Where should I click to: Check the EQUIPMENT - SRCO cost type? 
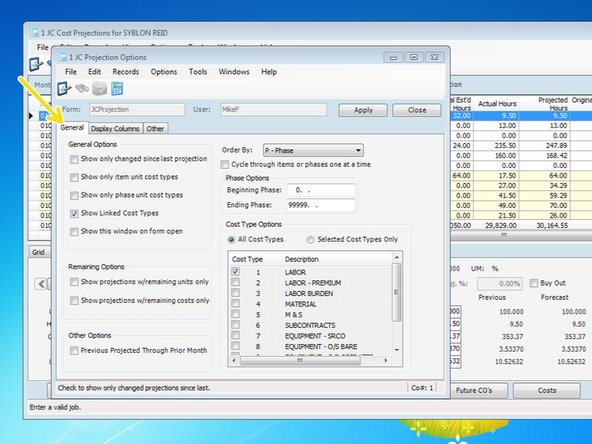pos(235,335)
